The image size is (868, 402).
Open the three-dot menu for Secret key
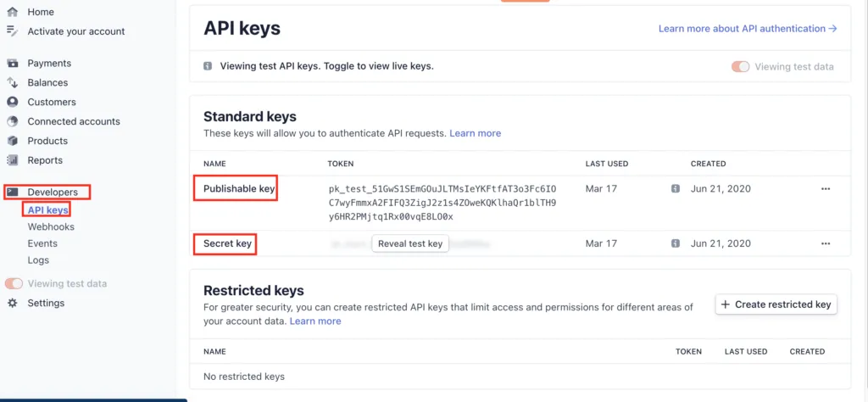826,243
